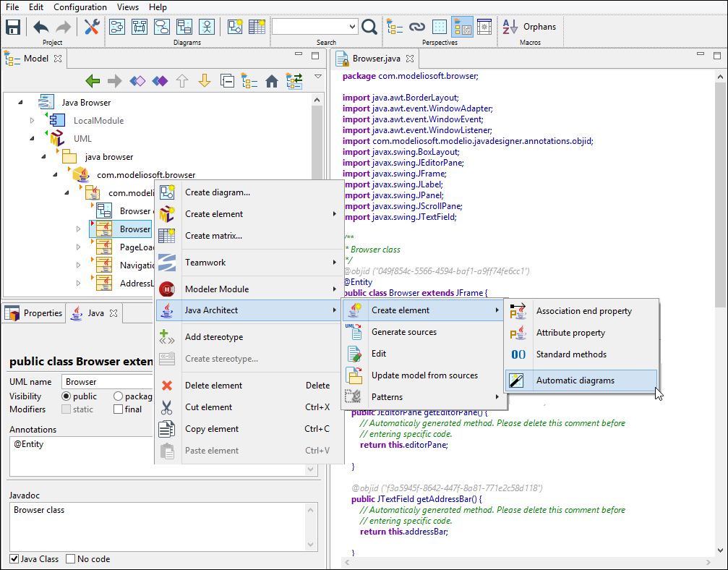Click Add stereotype in context menu
Screen dimensions: 728x570
[249, 337]
